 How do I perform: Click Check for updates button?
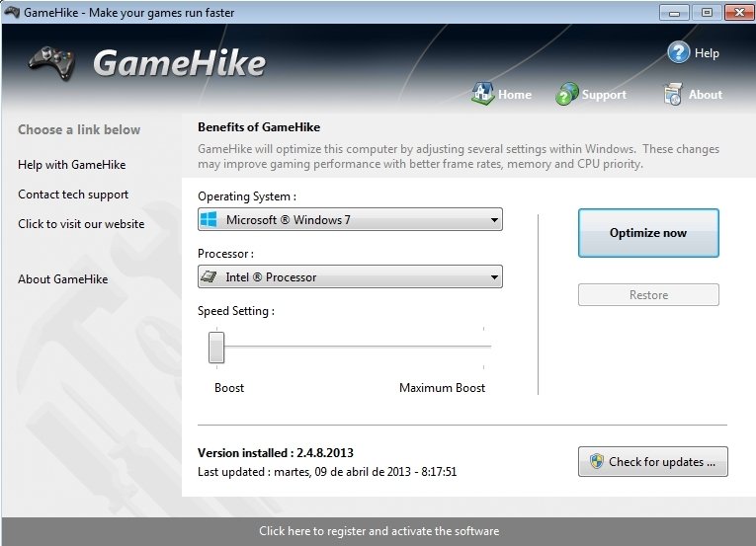coord(653,462)
